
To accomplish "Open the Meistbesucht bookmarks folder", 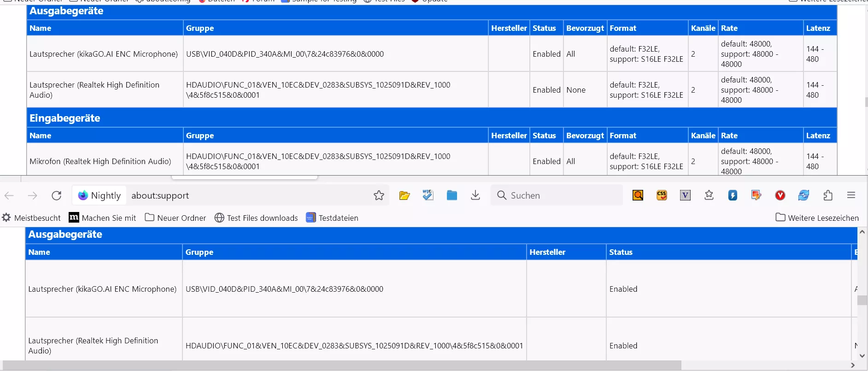I will pos(31,218).
